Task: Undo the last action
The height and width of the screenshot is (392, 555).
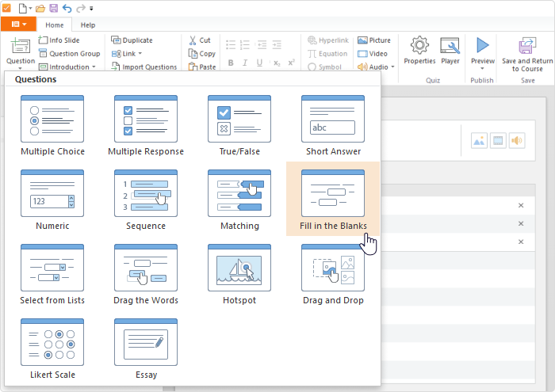Action: (x=67, y=8)
